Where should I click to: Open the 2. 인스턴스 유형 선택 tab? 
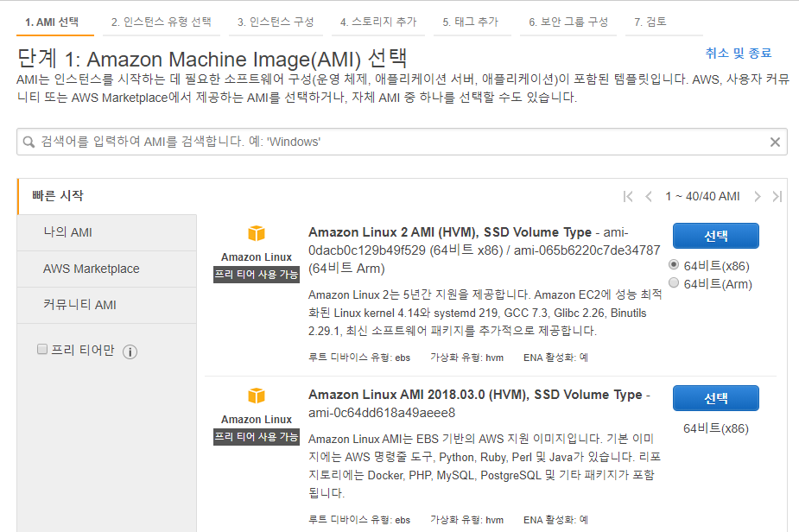point(161,22)
